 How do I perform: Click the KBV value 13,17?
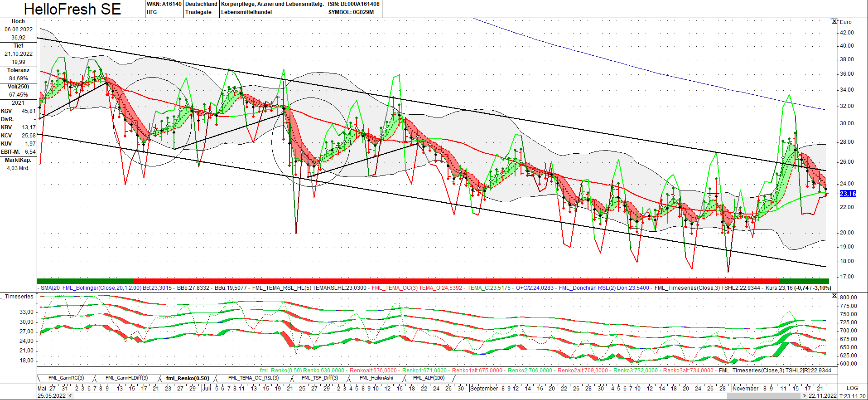[29, 127]
